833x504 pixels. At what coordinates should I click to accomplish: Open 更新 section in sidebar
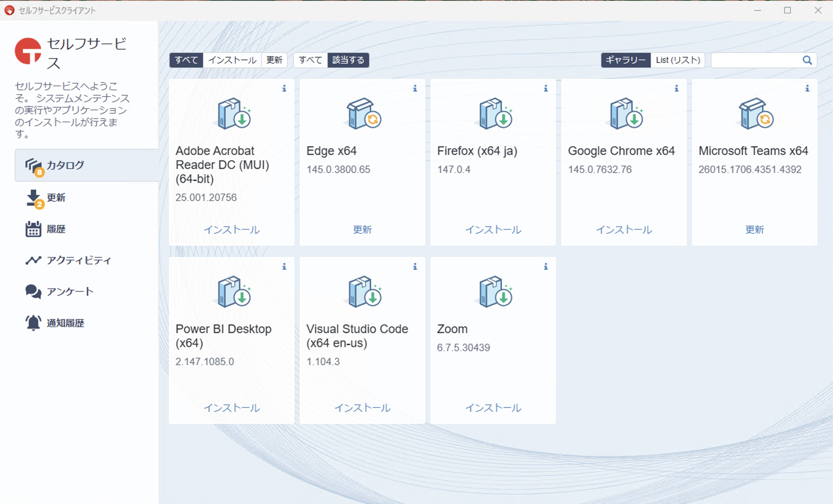(56, 197)
